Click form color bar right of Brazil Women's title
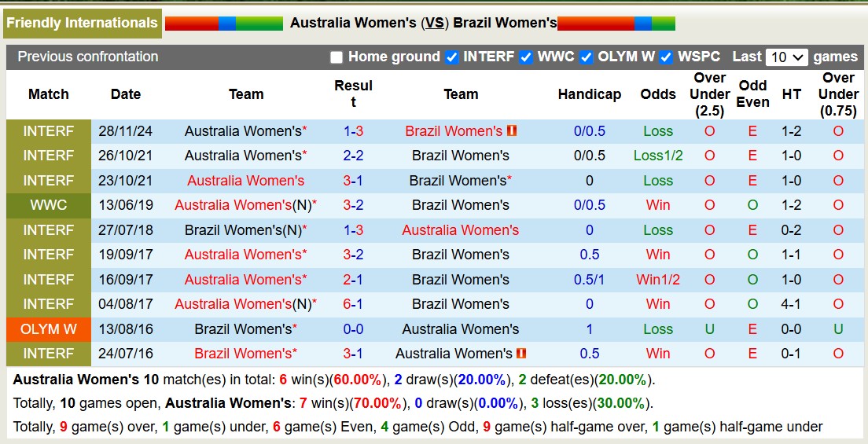This screenshot has width=868, height=444. point(616,24)
